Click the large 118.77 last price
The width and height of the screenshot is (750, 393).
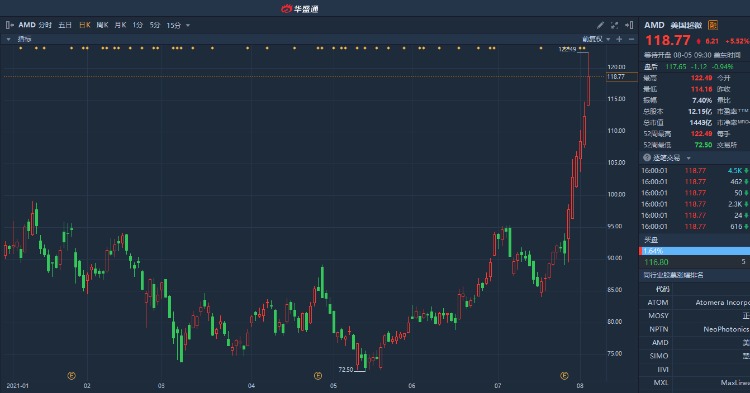pyautogui.click(x=668, y=40)
